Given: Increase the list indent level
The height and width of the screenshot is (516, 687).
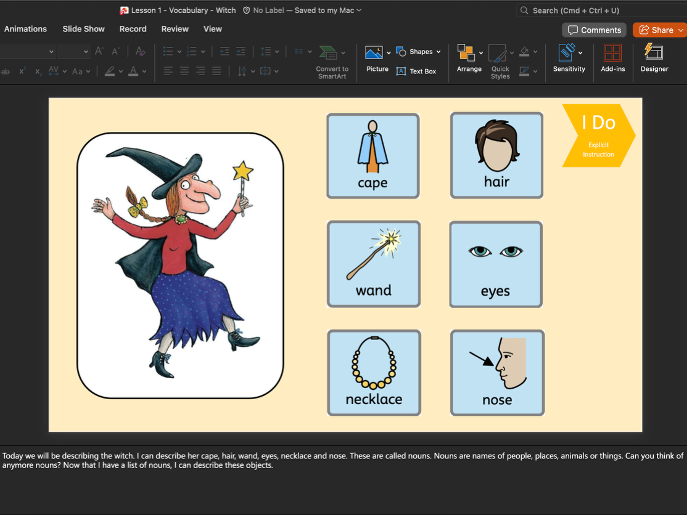Looking at the screenshot, I should 241,52.
